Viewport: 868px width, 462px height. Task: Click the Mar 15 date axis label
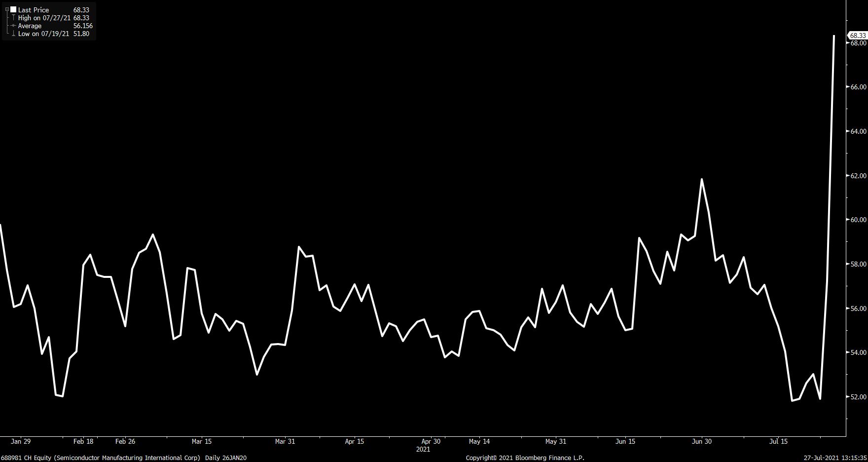pos(201,441)
